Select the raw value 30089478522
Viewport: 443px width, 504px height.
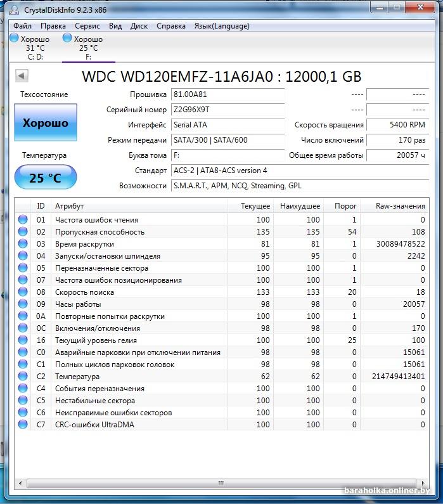pyautogui.click(x=401, y=244)
